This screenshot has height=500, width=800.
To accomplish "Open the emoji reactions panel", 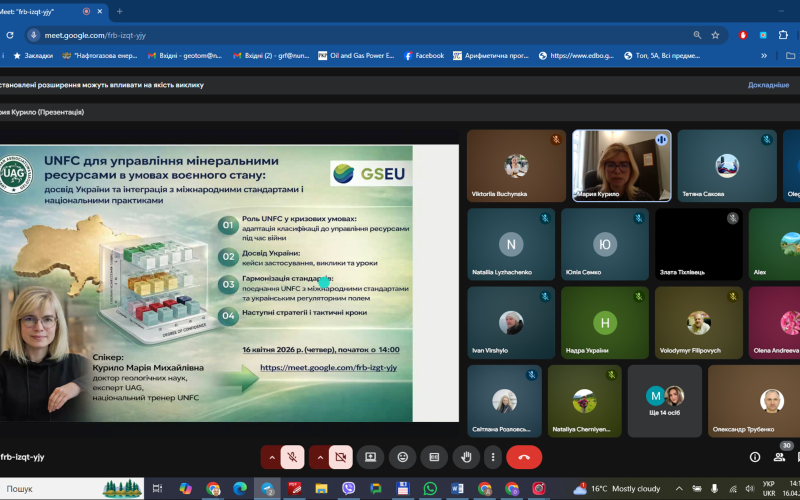I will coord(403,457).
